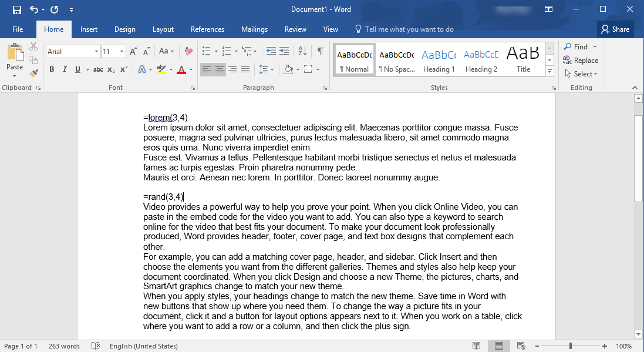Increase font size with Grow Font icon
This screenshot has width=644, height=352.
coord(133,51)
